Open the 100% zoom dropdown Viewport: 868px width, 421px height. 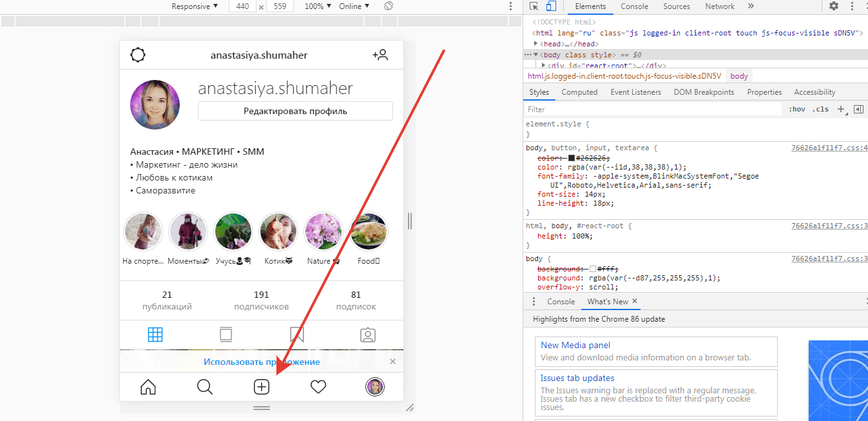coord(318,6)
